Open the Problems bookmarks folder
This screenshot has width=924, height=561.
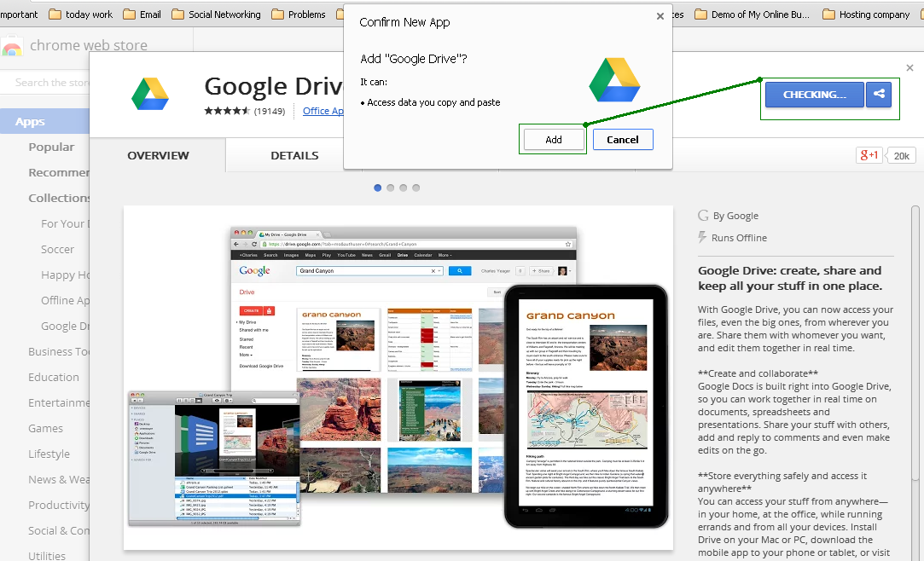pos(298,14)
